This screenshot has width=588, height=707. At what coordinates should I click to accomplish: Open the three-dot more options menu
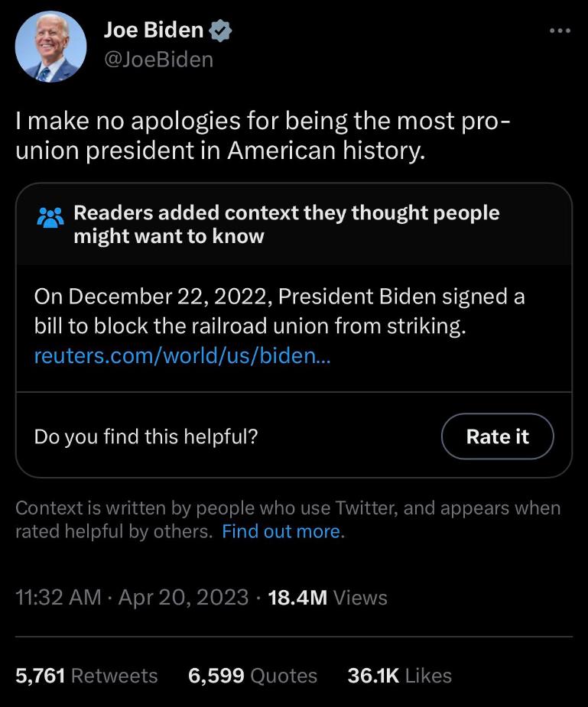(x=560, y=31)
